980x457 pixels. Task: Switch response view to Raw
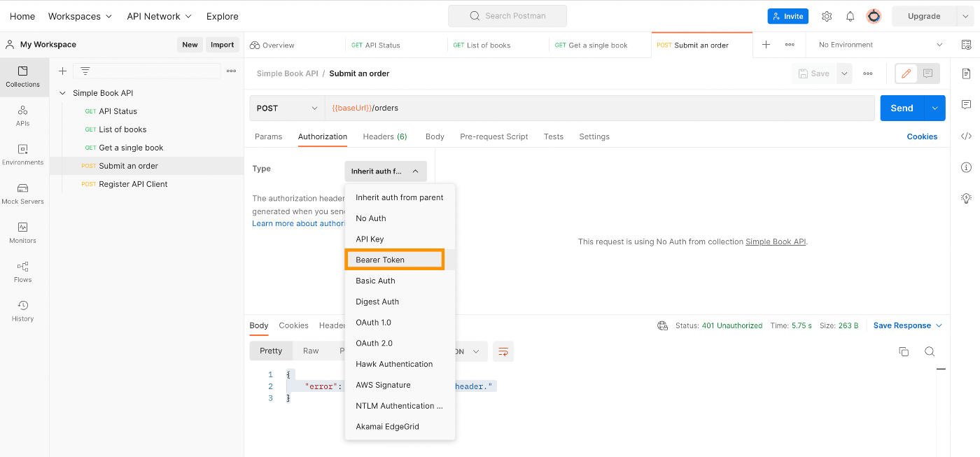click(x=311, y=351)
